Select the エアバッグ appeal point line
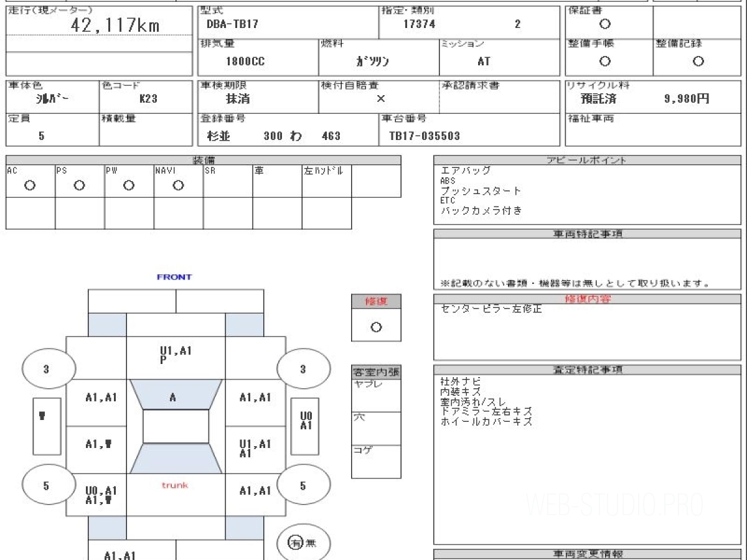Image resolution: width=747 pixels, height=560 pixels. (x=466, y=170)
